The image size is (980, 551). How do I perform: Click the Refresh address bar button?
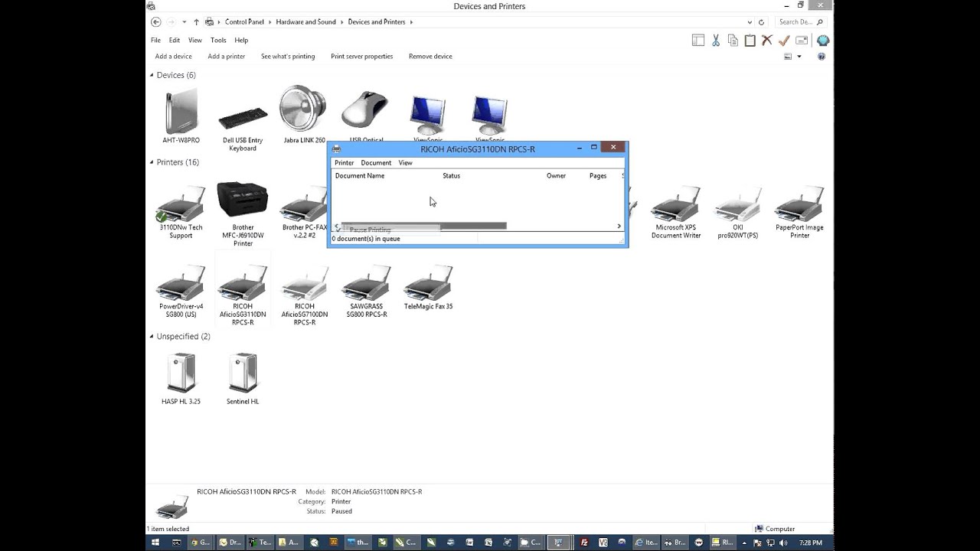(x=761, y=22)
